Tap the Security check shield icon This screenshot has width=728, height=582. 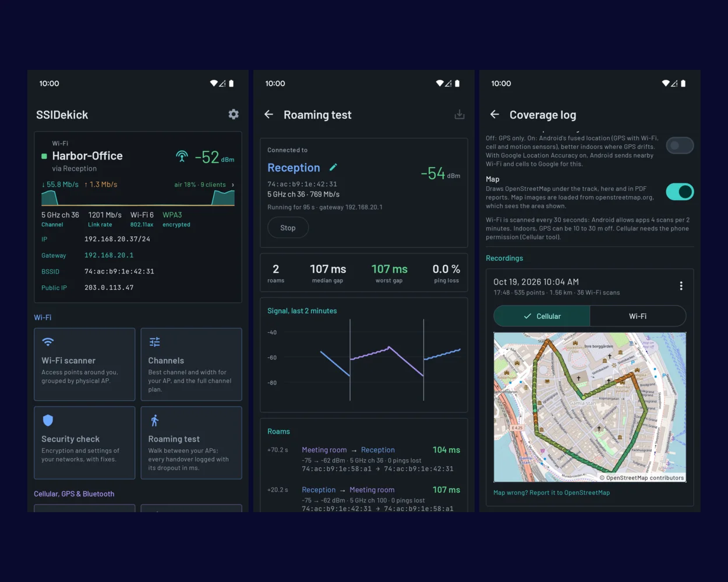[x=48, y=420]
